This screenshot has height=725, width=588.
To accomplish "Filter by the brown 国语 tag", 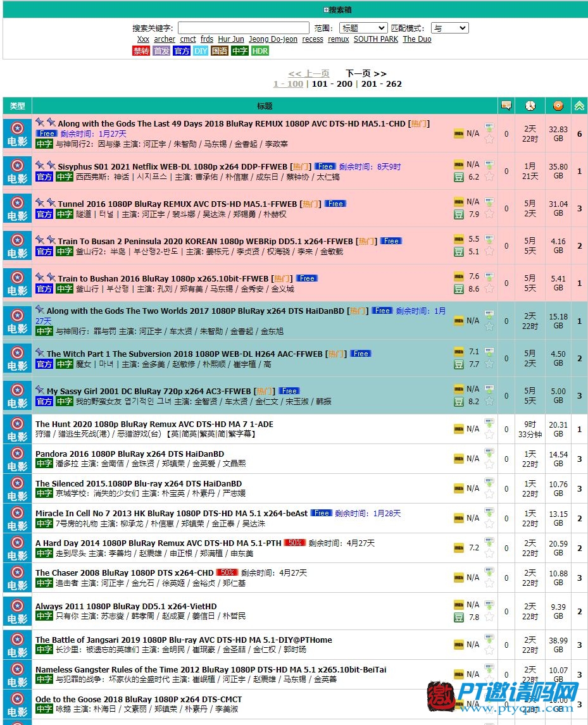I will [x=220, y=51].
